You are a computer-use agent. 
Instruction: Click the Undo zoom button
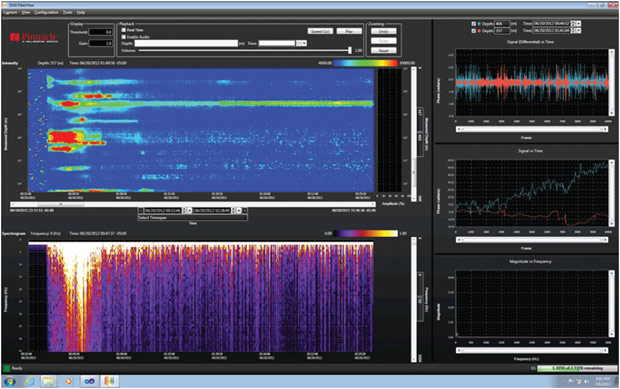383,31
